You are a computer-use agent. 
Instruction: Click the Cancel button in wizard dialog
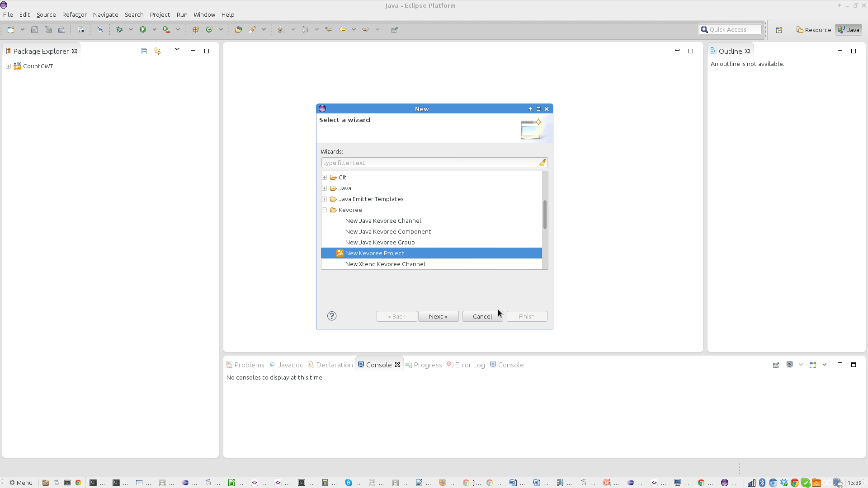(482, 316)
